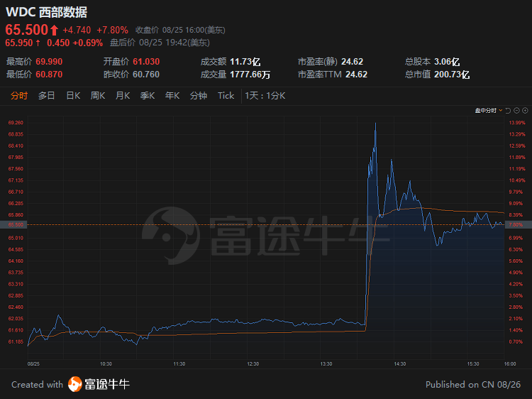
Task: Click the 最高价 value 69.990
Action: pos(49,62)
